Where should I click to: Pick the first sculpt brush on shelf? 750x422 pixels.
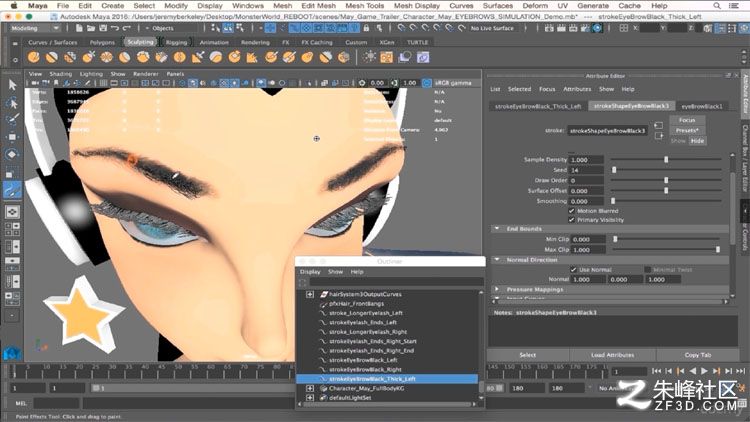coord(33,57)
